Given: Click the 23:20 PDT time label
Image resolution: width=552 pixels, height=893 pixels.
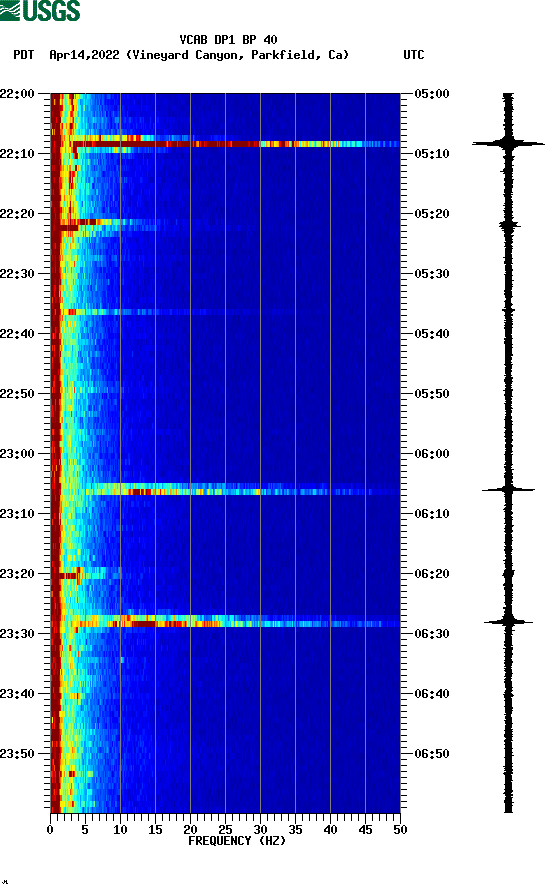Looking at the screenshot, I should click(x=17, y=574).
